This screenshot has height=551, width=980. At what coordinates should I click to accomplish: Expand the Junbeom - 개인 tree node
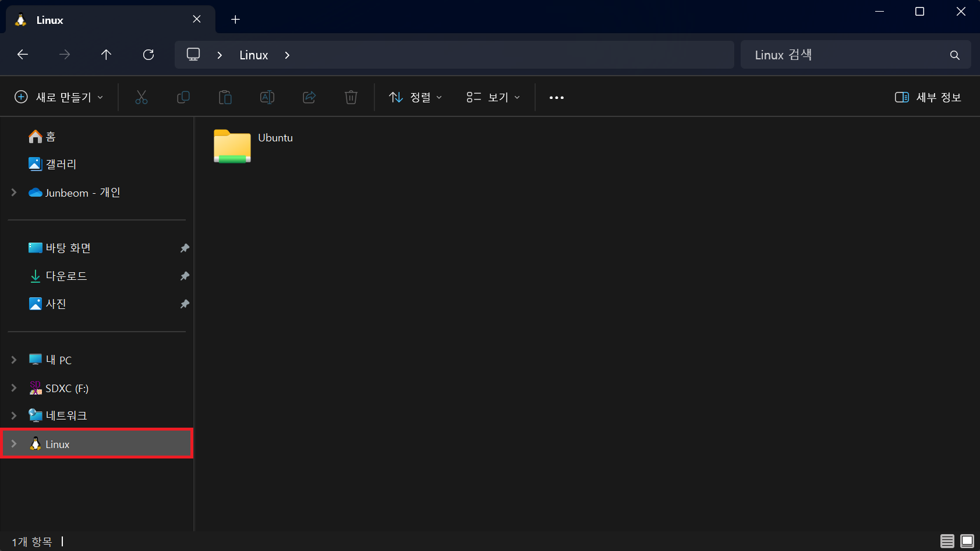14,192
